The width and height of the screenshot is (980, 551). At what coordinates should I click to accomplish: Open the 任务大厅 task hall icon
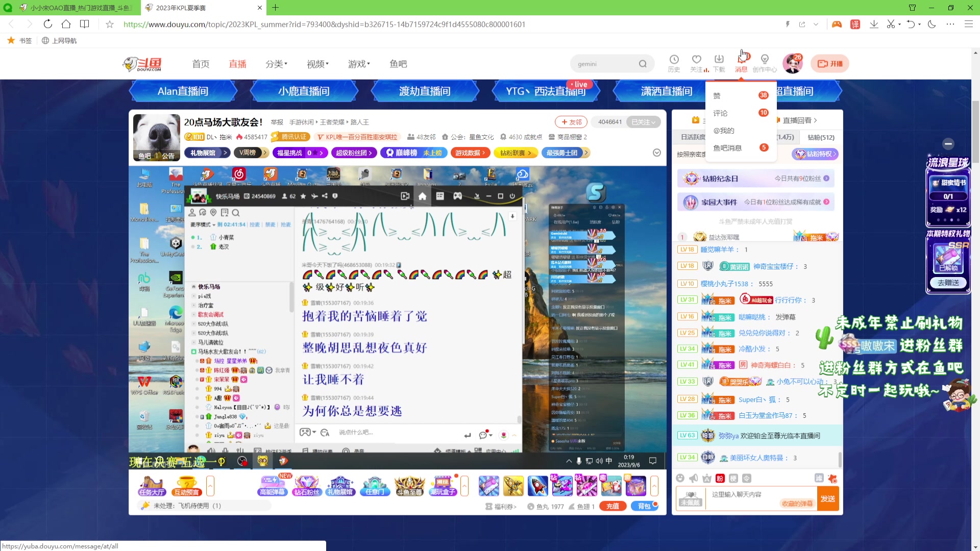click(152, 486)
